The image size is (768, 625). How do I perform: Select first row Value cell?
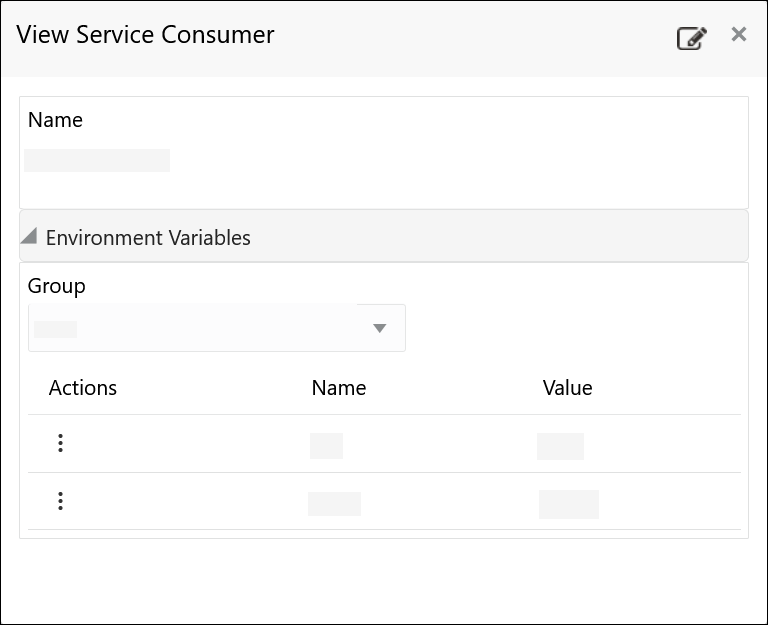[x=560, y=446]
